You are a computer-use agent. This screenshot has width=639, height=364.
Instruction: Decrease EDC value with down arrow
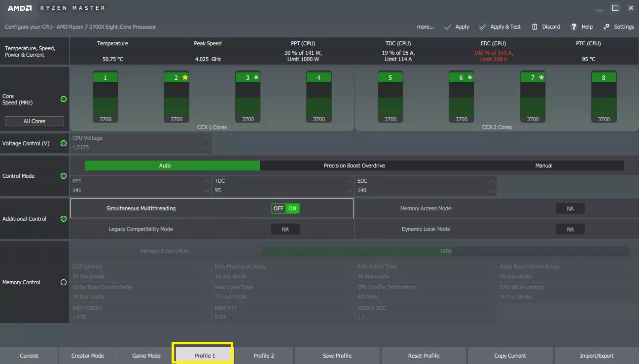[x=491, y=190]
